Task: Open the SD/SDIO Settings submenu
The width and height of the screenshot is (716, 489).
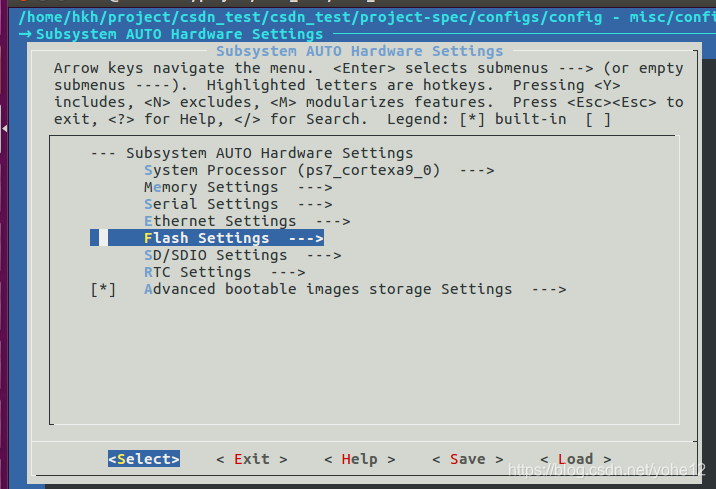Action: tap(242, 255)
